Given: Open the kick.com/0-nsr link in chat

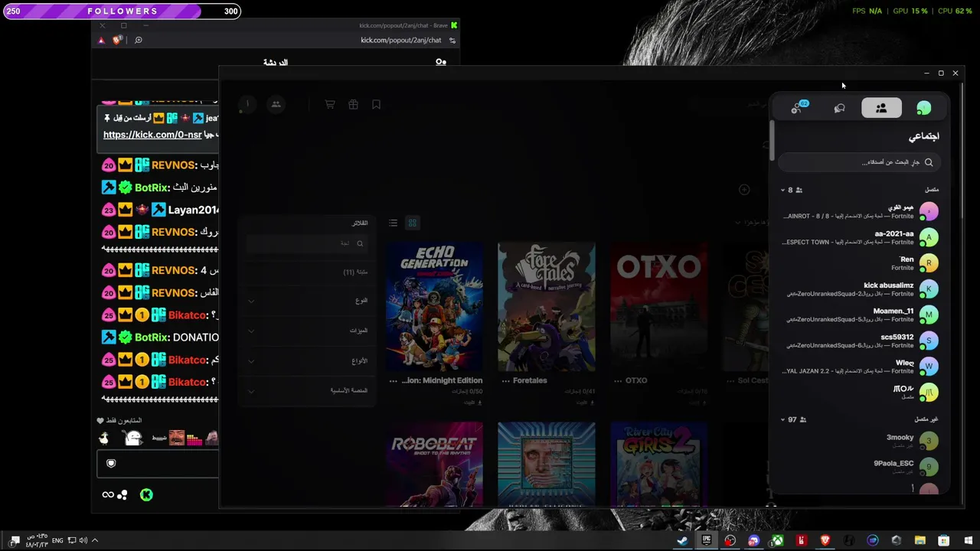Looking at the screenshot, I should (x=152, y=135).
